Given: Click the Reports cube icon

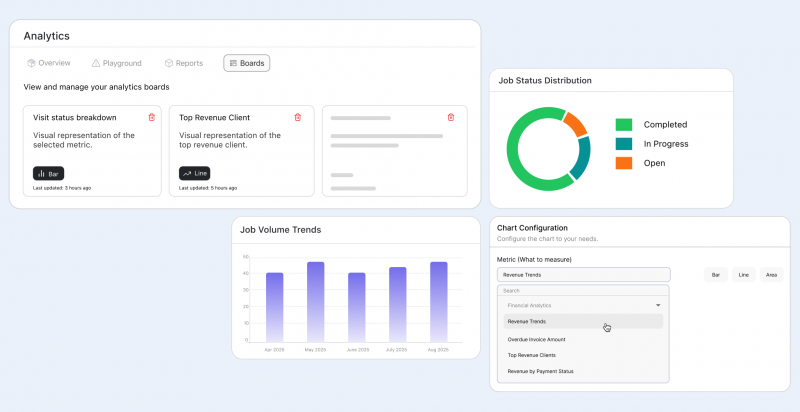Looking at the screenshot, I should coord(169,63).
